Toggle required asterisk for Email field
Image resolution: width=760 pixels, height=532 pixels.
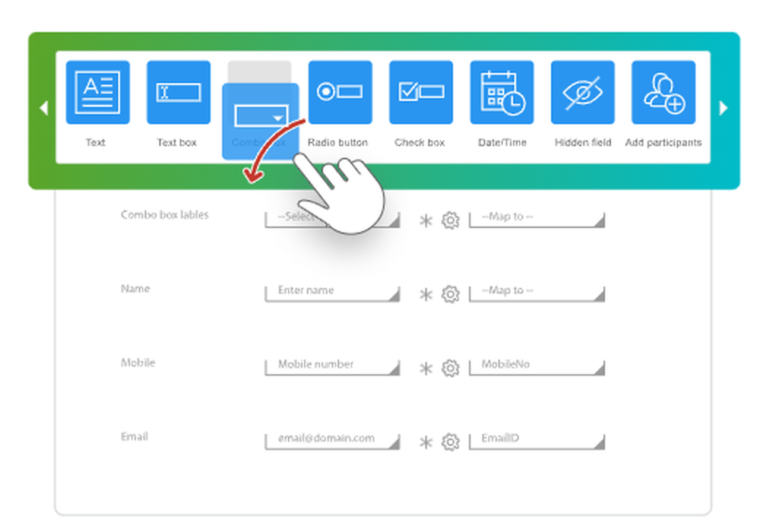(x=426, y=442)
